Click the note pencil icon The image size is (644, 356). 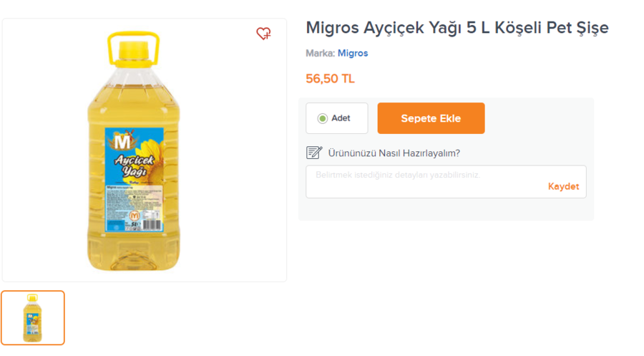(x=313, y=153)
